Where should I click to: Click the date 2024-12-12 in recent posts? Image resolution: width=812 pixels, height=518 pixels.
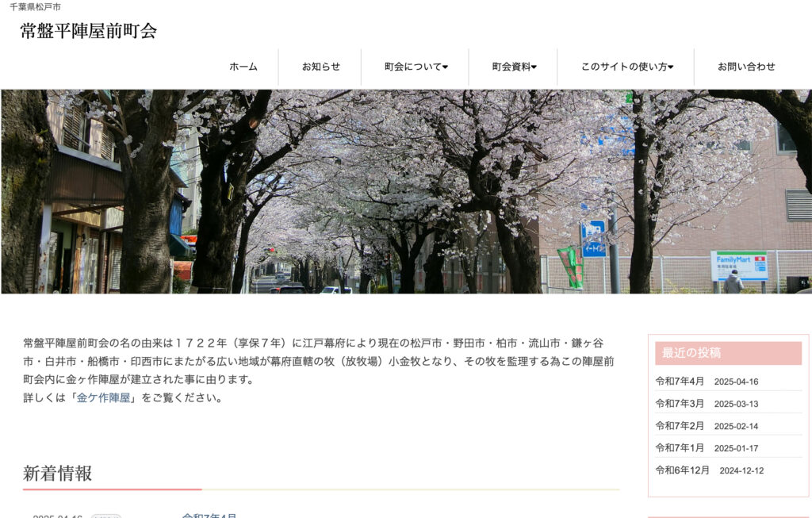(741, 471)
